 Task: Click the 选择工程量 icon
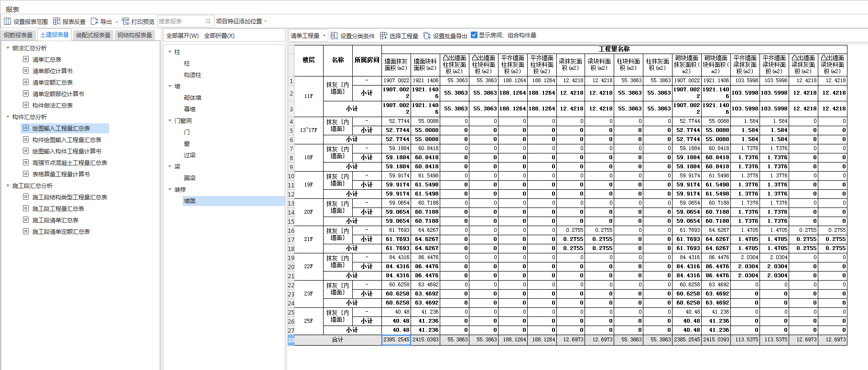pos(383,36)
